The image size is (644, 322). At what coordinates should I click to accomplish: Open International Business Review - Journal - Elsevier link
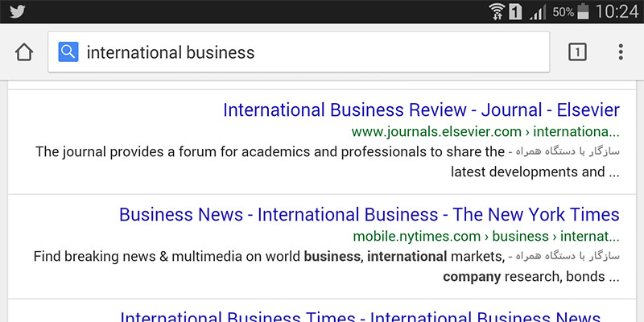click(x=421, y=110)
